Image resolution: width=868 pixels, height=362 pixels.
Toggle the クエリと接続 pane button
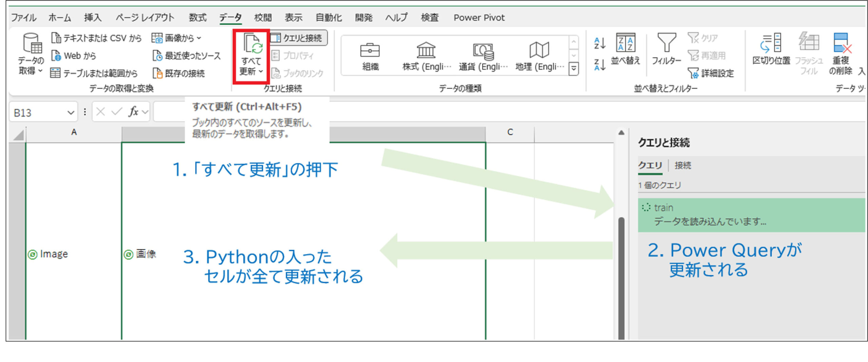click(298, 38)
